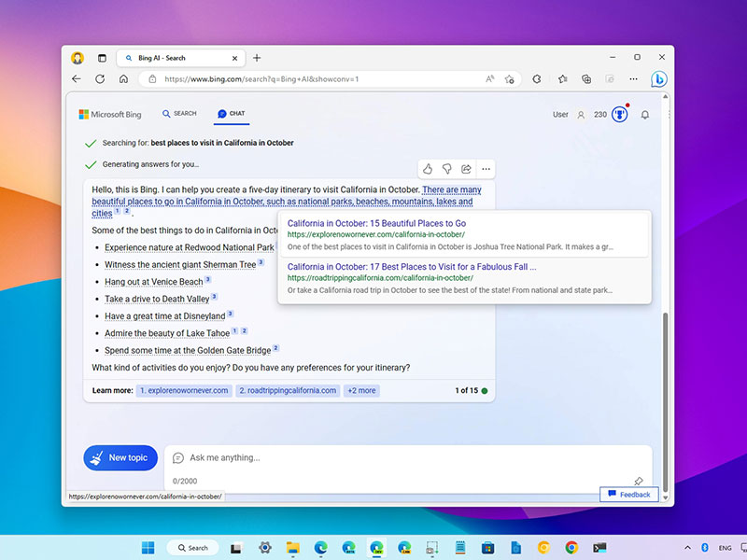This screenshot has width=747, height=560.
Task: Click 'Admire the beauty of Lake Tahoe'
Action: pyautogui.click(x=167, y=333)
